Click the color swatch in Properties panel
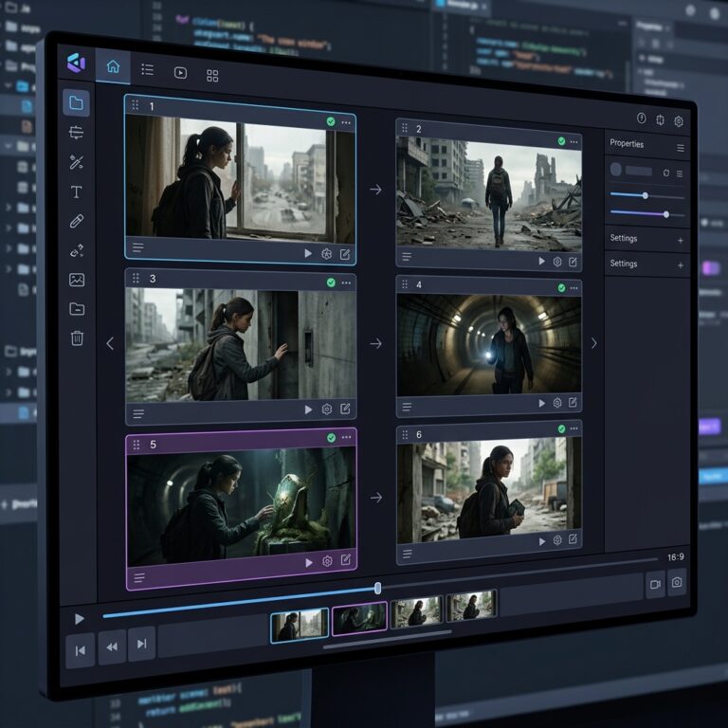The width and height of the screenshot is (728, 728). click(x=615, y=169)
